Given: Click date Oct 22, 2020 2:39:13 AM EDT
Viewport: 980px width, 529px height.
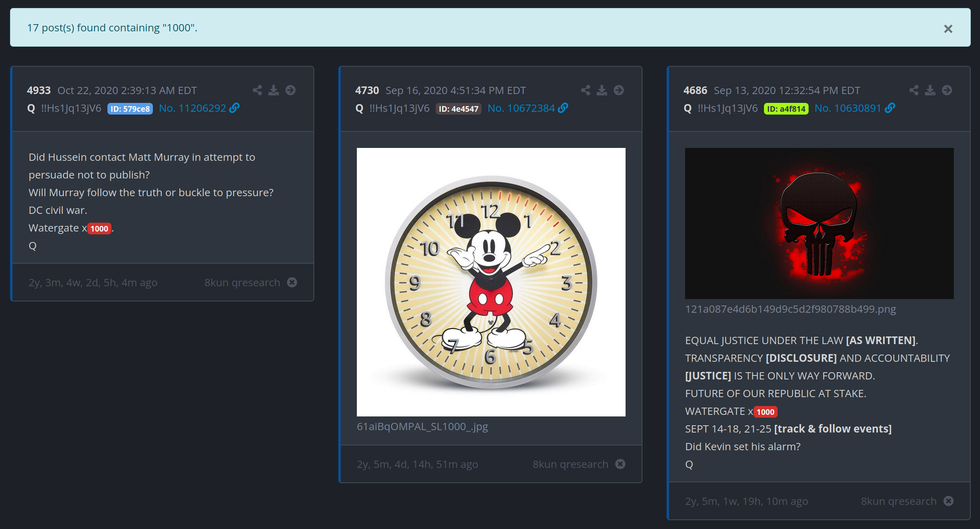Looking at the screenshot, I should (127, 90).
